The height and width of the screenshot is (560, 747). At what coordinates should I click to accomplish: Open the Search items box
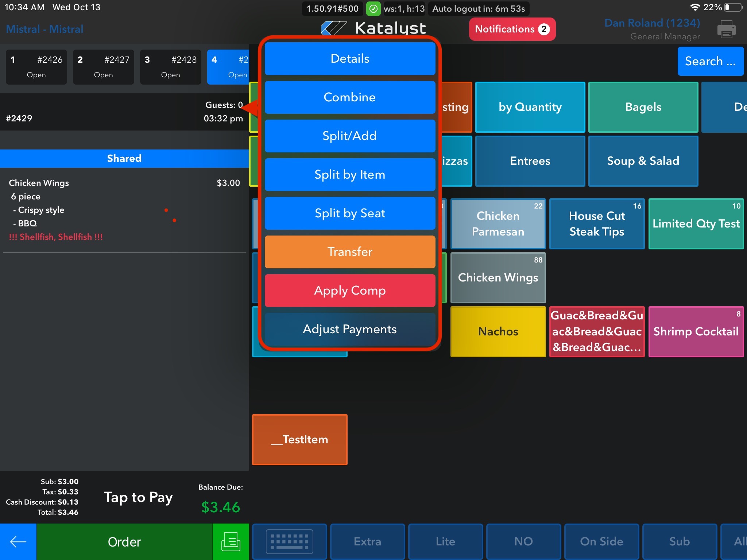point(710,61)
